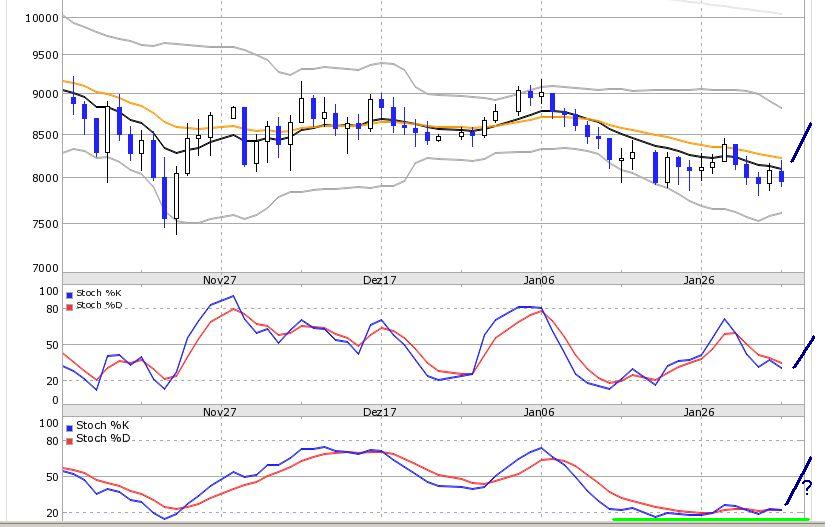Click the 7500 price axis label
This screenshot has width=833, height=527.
(45, 224)
